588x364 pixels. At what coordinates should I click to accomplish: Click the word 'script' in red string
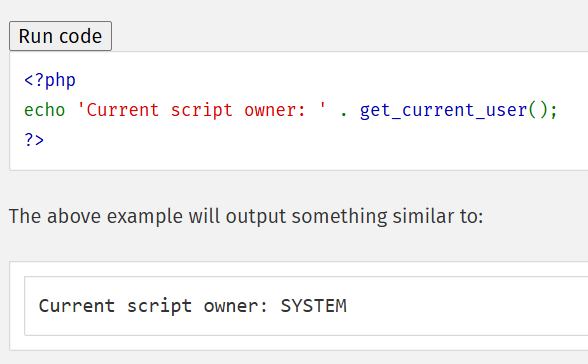[x=202, y=111]
